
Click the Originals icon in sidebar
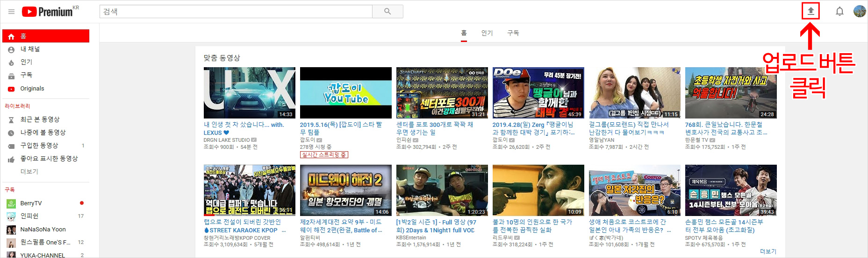(11, 89)
